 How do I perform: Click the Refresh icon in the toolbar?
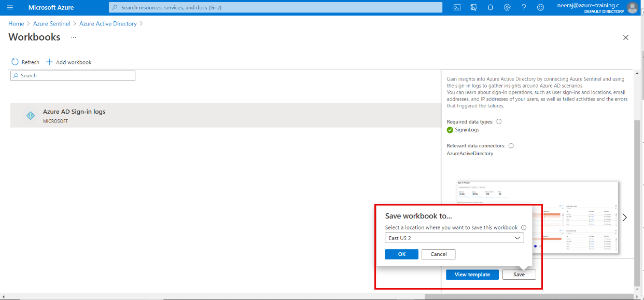click(x=15, y=62)
